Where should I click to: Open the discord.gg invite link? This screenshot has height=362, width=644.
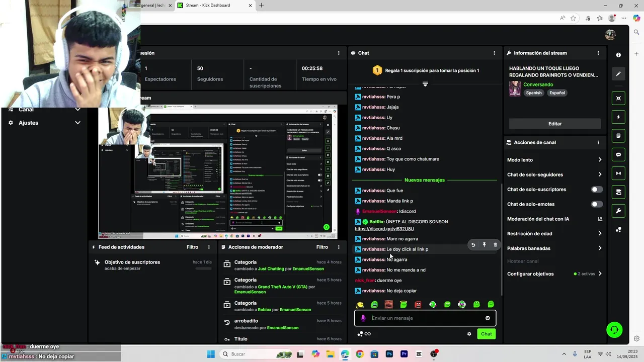pyautogui.click(x=384, y=229)
